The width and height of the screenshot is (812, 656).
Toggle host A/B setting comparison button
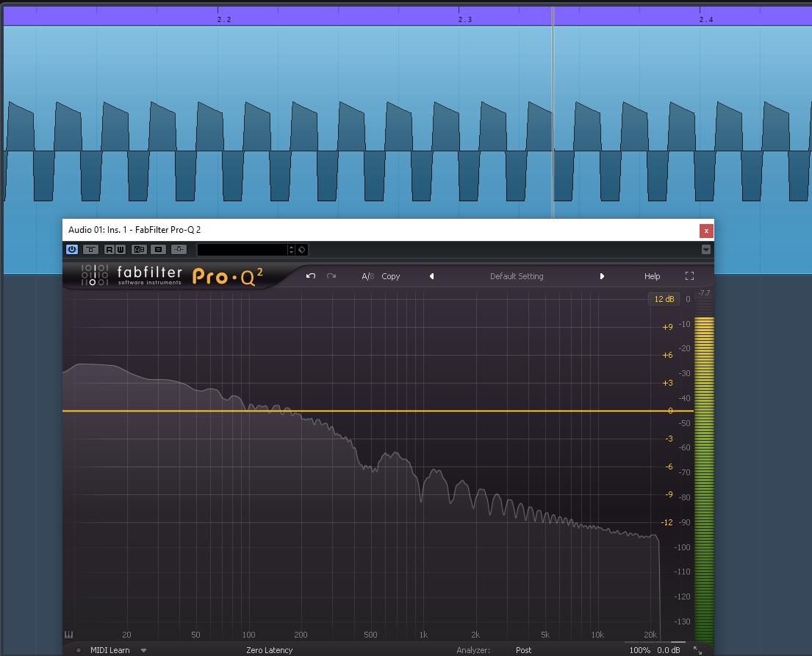(x=140, y=250)
